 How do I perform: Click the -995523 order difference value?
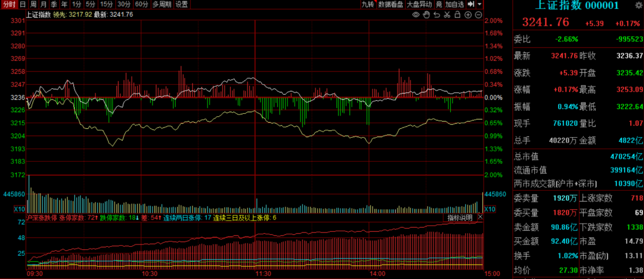tap(630, 39)
